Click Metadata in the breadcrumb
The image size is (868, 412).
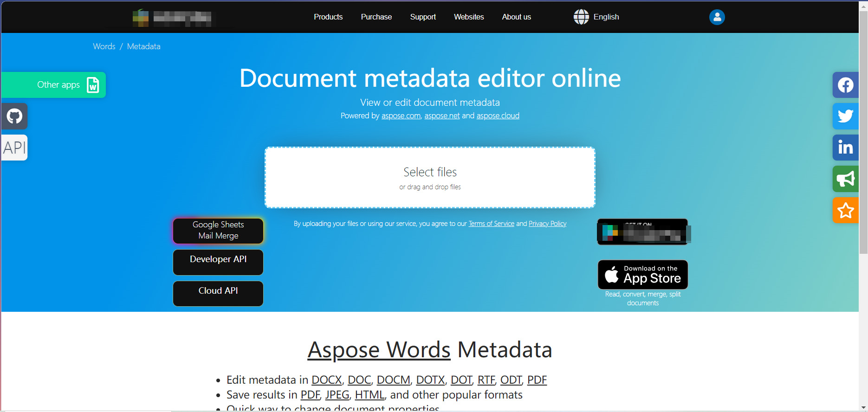144,46
